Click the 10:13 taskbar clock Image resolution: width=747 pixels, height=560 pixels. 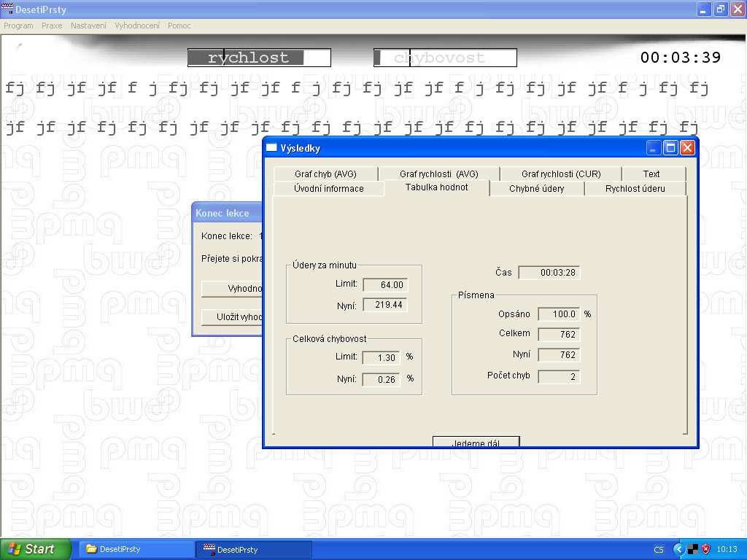(x=727, y=550)
